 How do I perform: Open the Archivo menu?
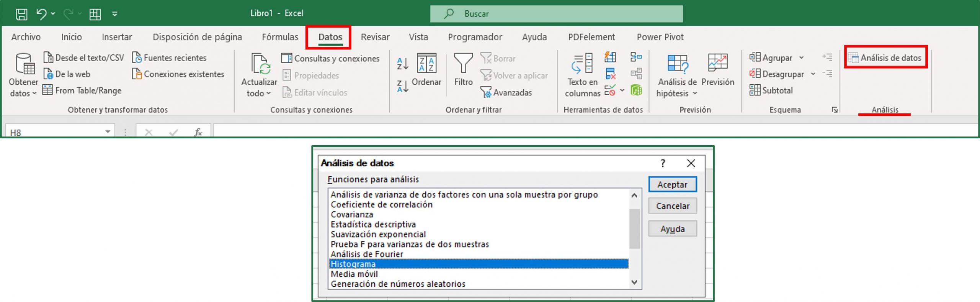point(26,37)
